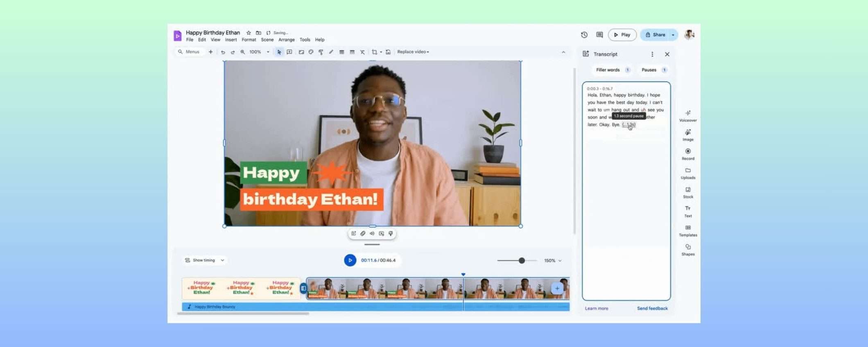Star the Happy Birthday Ethan project
This screenshot has width=868, height=347.
pos(249,33)
